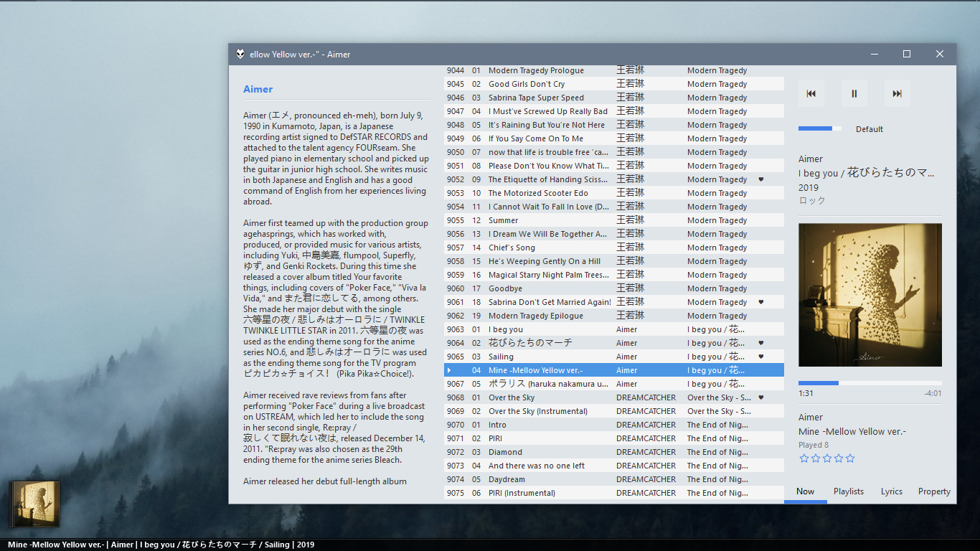
Task: Select track 'PIRI (Instrumental)'
Action: click(x=614, y=493)
